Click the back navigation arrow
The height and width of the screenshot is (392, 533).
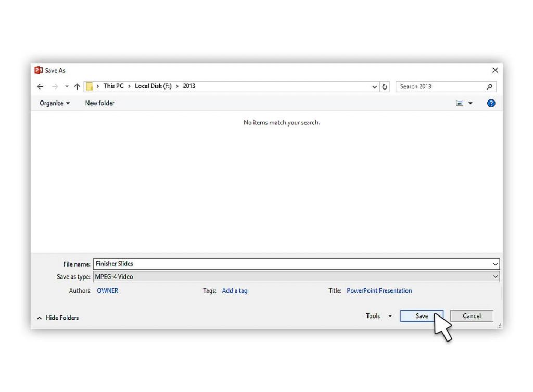pos(41,87)
